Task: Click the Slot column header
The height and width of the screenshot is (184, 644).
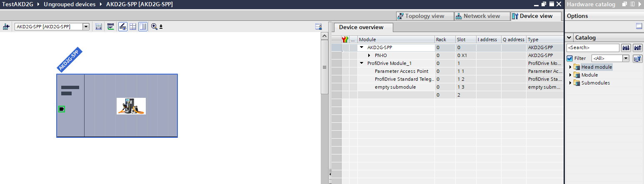Action: click(x=466, y=40)
